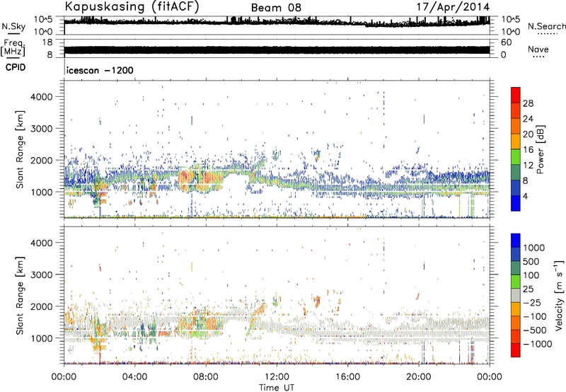Pick the dark blue top of Velocity colorbar
The height and width of the screenshot is (392, 566).
[x=516, y=241]
